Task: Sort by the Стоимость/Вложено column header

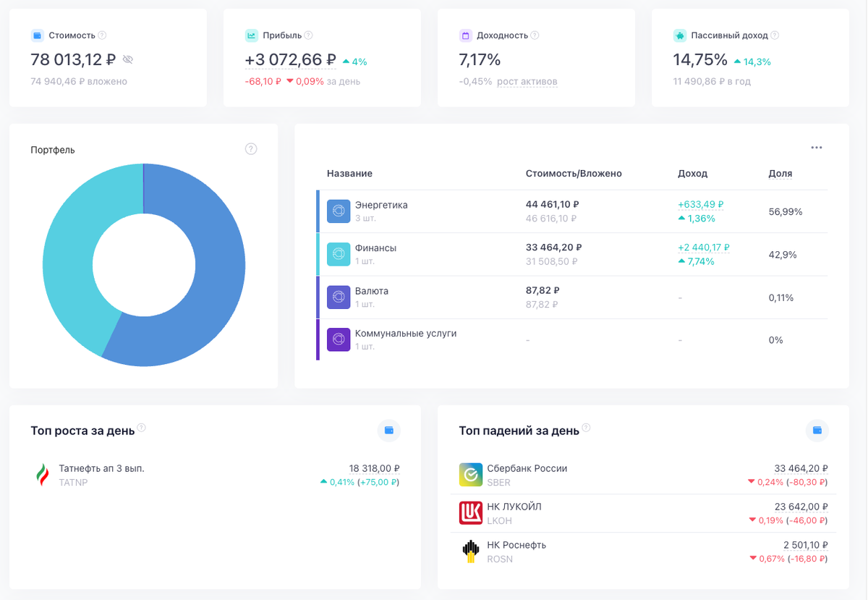Action: 574,174
